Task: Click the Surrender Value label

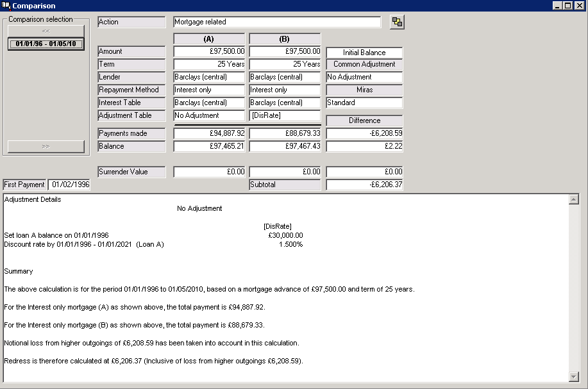Action: coord(131,172)
